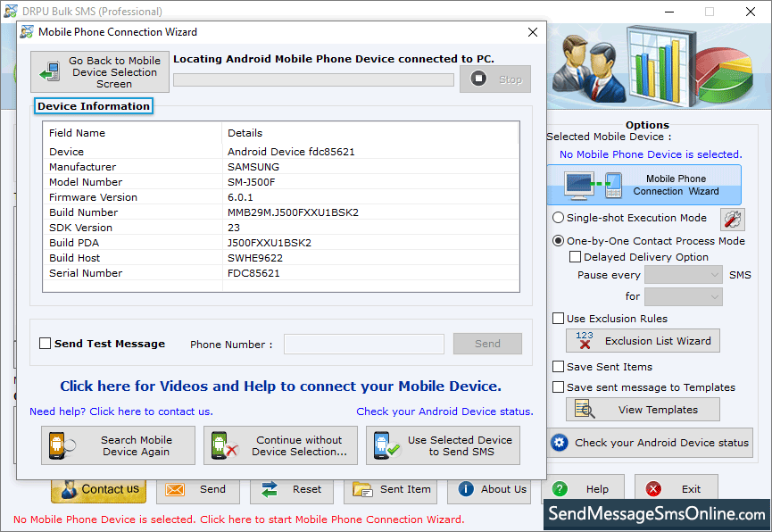Click Videos and Help to connect link
This screenshot has height=532, width=772.
click(x=280, y=386)
